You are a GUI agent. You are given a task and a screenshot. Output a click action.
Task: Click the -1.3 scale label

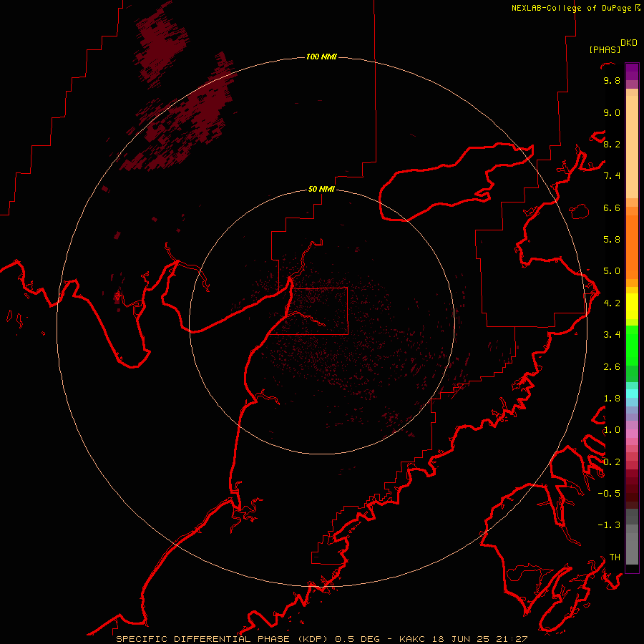pyautogui.click(x=609, y=525)
